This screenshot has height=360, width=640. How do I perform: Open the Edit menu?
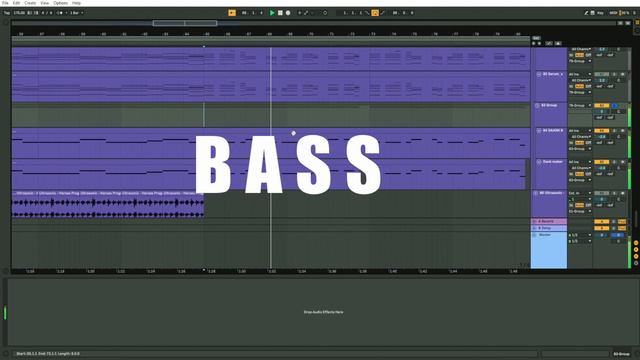coord(16,3)
